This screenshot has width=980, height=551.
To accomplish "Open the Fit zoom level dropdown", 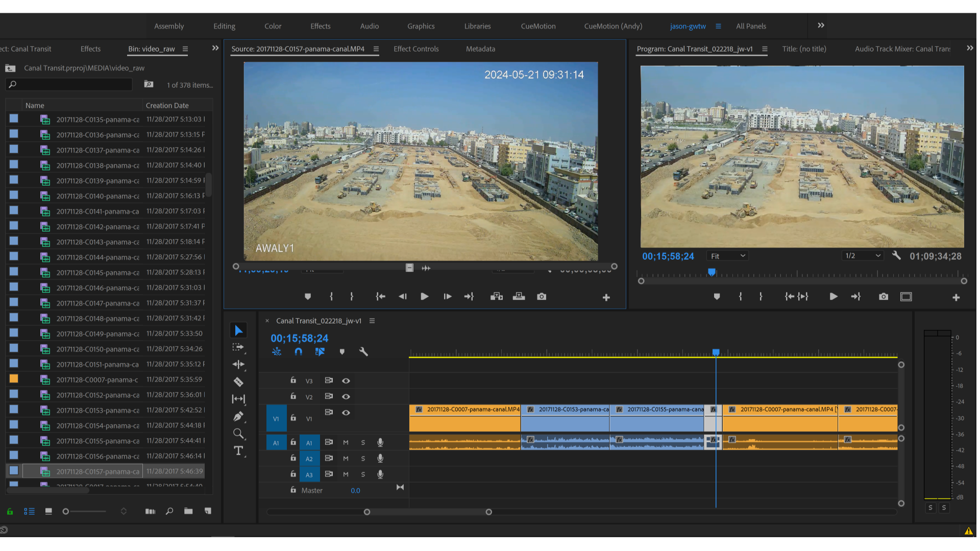I will coord(728,256).
